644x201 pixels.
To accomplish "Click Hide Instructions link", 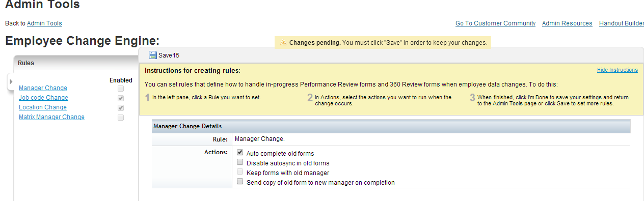I will tap(618, 70).
